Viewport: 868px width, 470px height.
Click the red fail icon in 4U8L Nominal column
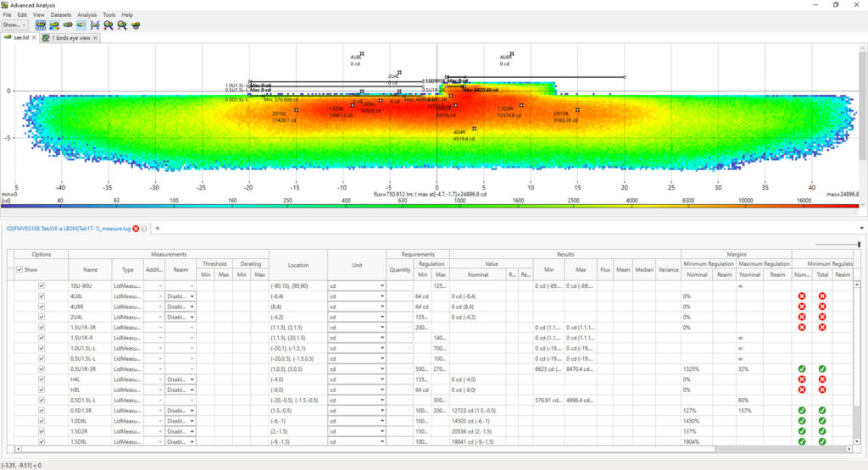[802, 296]
